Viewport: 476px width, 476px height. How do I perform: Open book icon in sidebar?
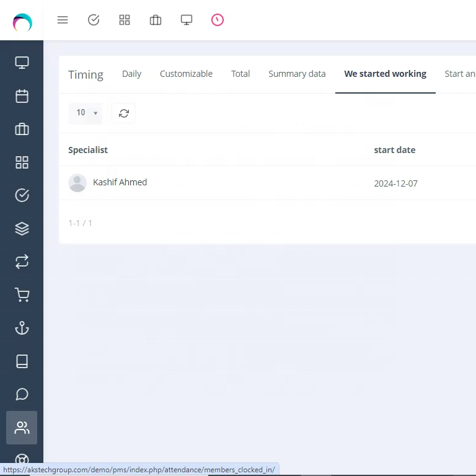[x=22, y=361]
